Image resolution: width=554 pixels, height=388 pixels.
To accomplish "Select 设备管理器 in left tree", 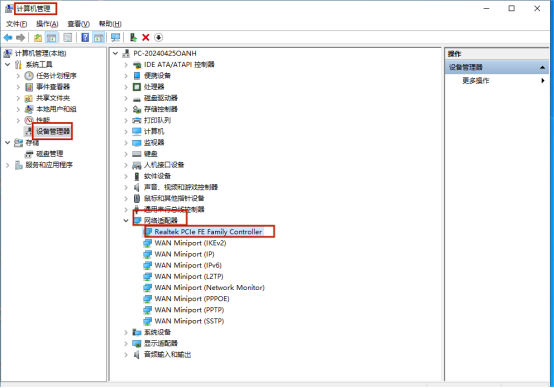I will tap(53, 131).
